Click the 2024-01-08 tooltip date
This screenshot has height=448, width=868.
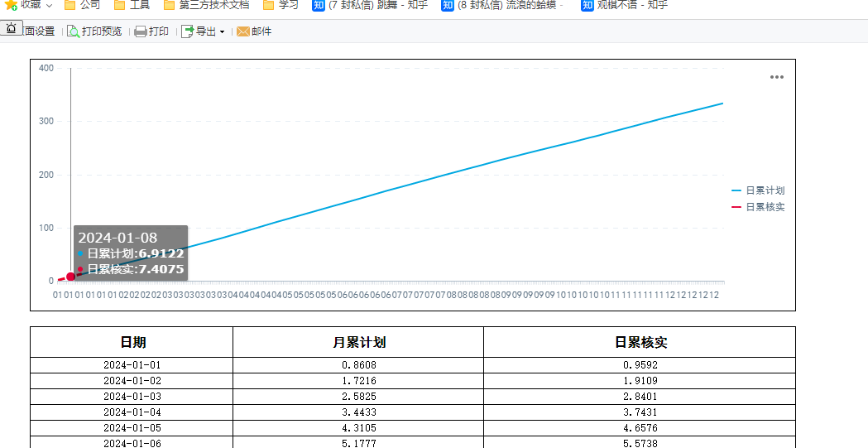(x=117, y=238)
